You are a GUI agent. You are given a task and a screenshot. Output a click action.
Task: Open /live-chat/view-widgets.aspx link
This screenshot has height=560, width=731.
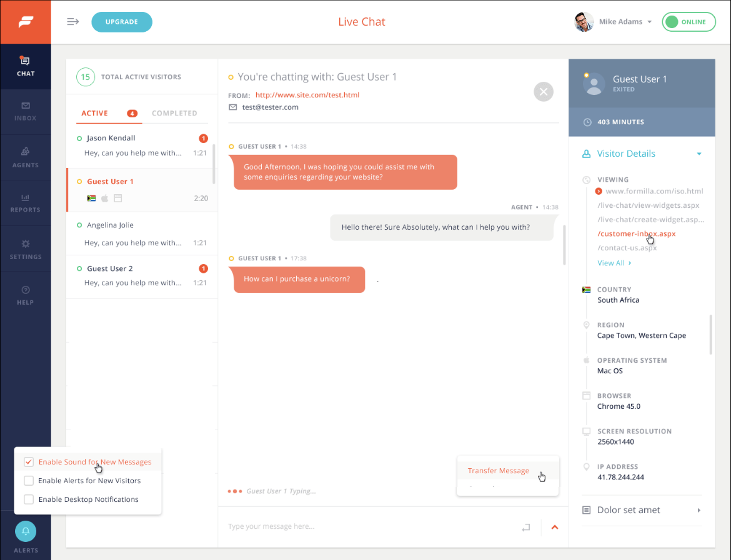coord(649,205)
